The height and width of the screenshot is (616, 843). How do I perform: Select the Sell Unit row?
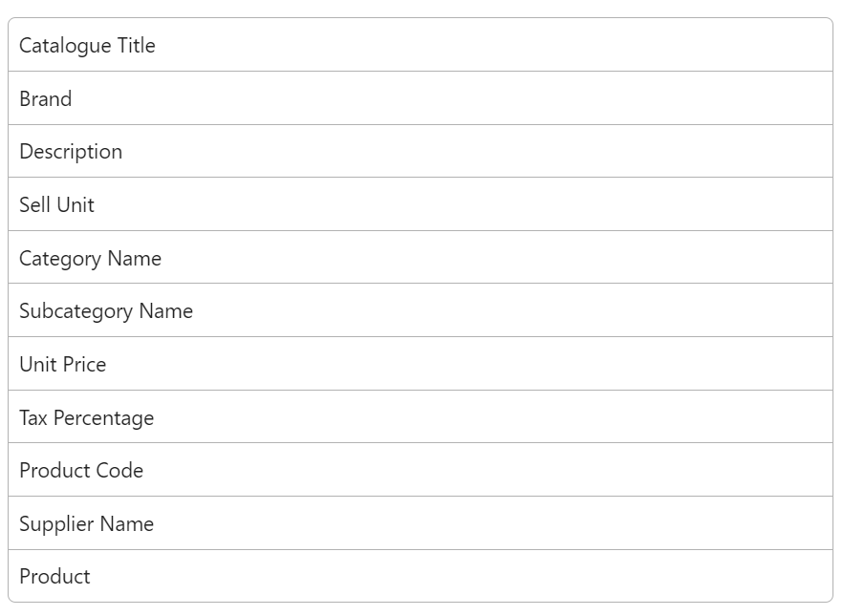[421, 204]
